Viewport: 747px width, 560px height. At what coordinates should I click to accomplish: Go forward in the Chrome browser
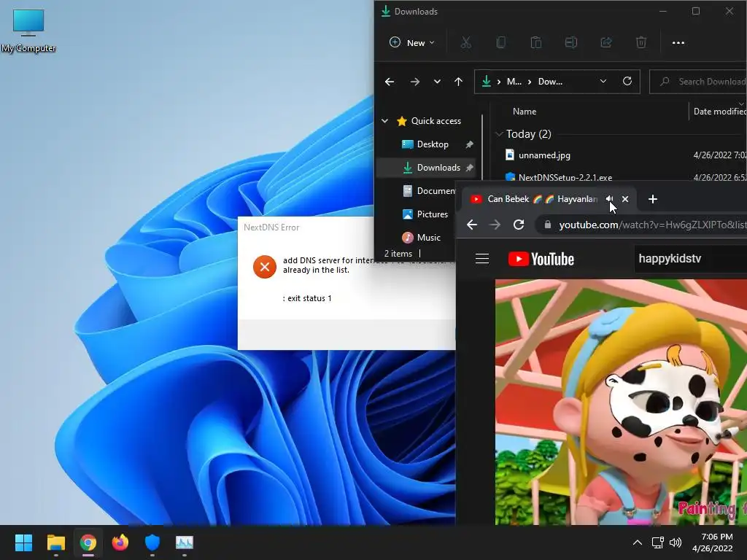(495, 225)
